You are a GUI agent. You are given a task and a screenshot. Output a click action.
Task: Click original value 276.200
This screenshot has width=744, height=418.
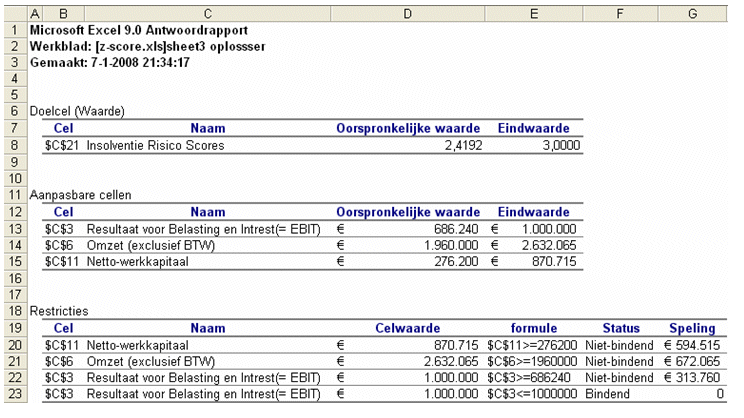[x=456, y=261]
